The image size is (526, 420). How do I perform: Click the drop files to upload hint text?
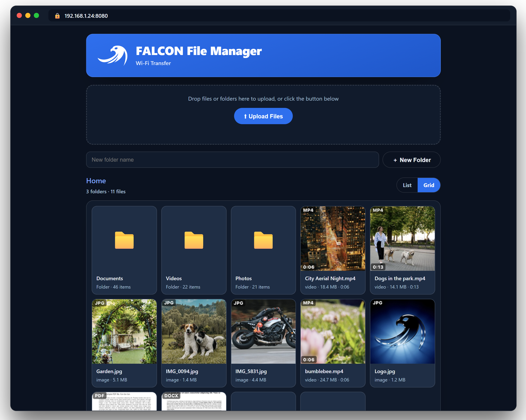[263, 99]
